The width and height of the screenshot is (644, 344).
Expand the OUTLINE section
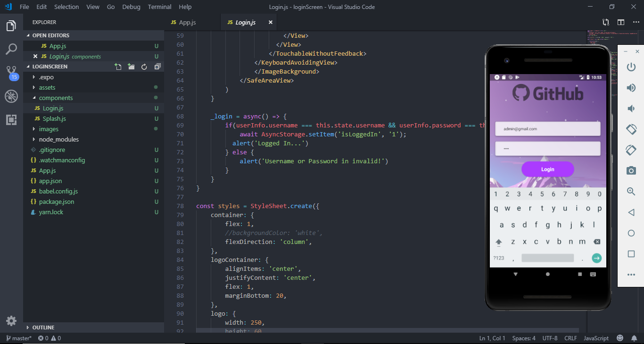pyautogui.click(x=94, y=327)
